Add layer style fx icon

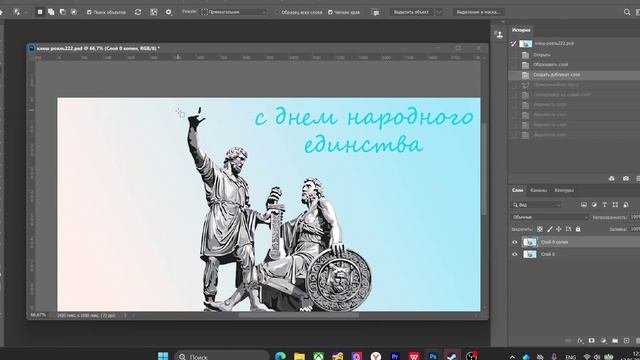coord(580,341)
